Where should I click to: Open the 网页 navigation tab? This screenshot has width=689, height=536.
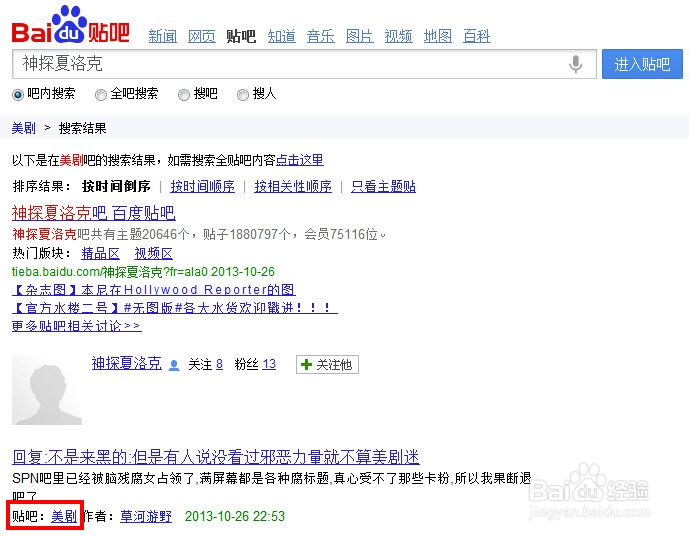point(202,36)
